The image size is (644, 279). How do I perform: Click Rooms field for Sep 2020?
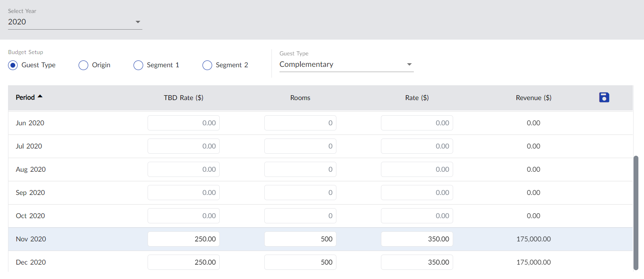[300, 193]
